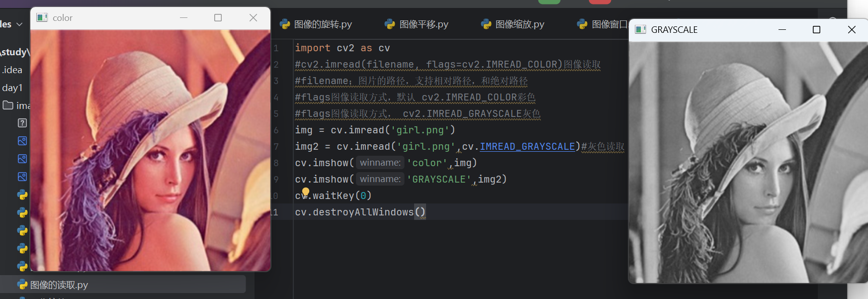Maximize the GRAYSCALE image window

point(816,29)
